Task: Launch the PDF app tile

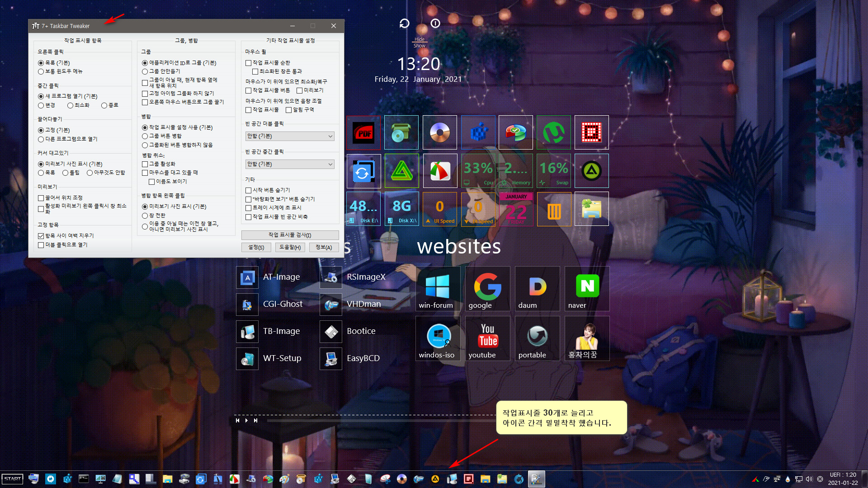Action: (x=363, y=132)
